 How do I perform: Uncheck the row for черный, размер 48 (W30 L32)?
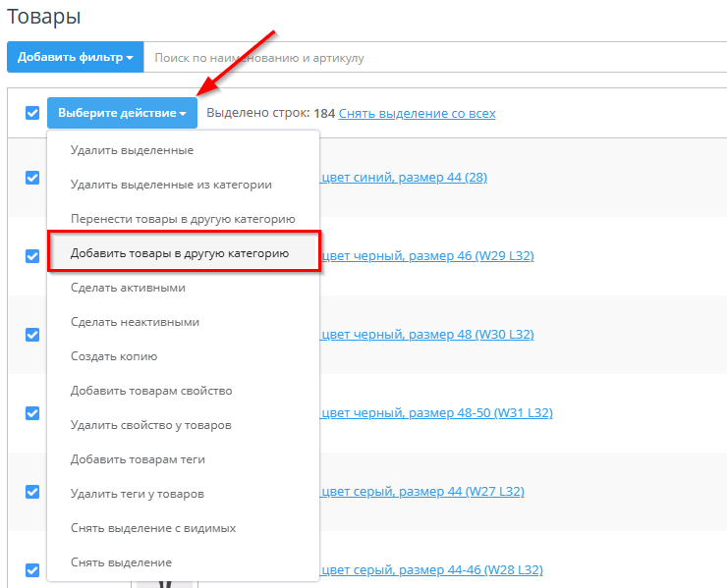32,335
